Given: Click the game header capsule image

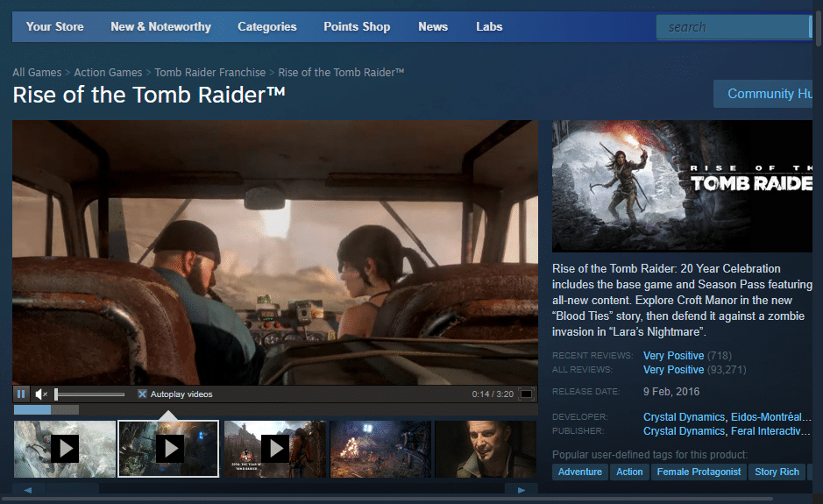Looking at the screenshot, I should tap(683, 187).
